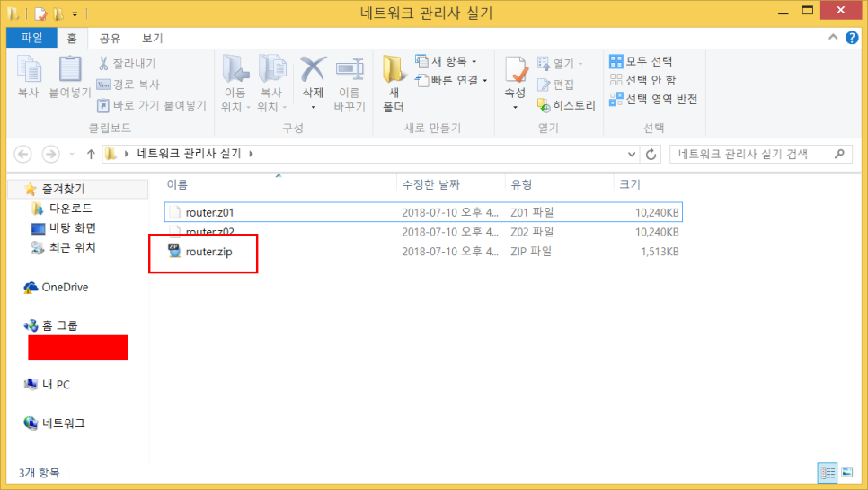
Task: Open Properties (속성) dropdown arrow
Action: tap(516, 107)
